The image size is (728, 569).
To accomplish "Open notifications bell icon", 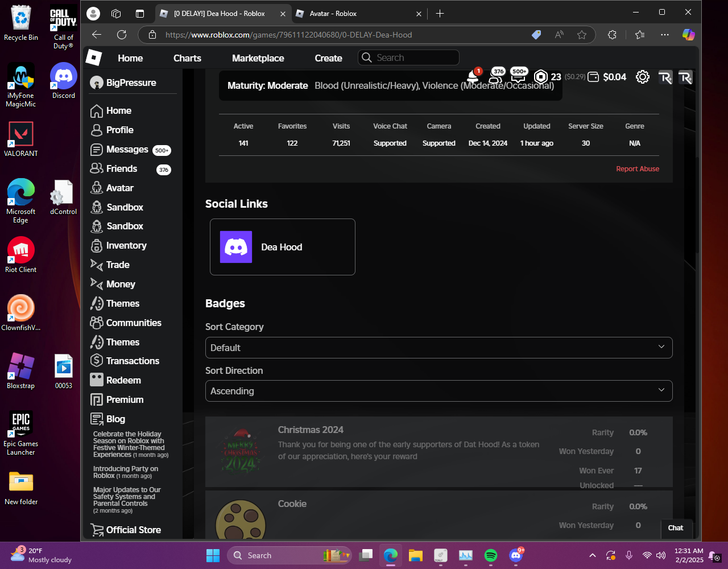I will pos(473,76).
